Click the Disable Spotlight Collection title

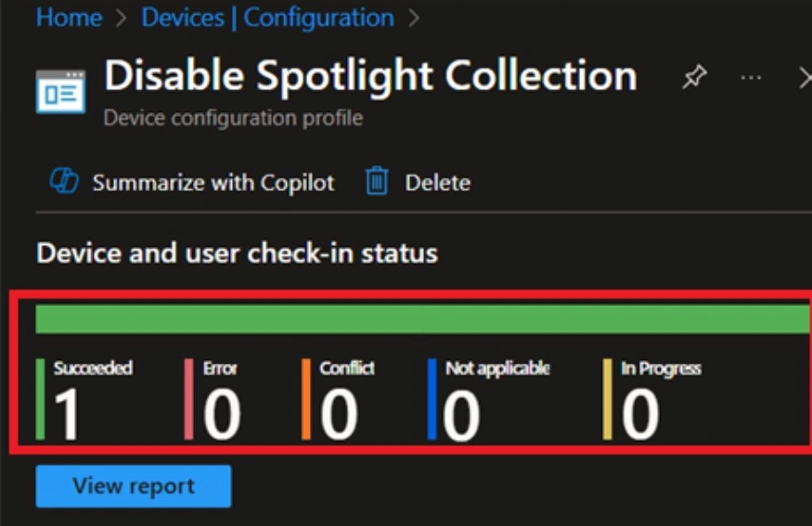370,77
